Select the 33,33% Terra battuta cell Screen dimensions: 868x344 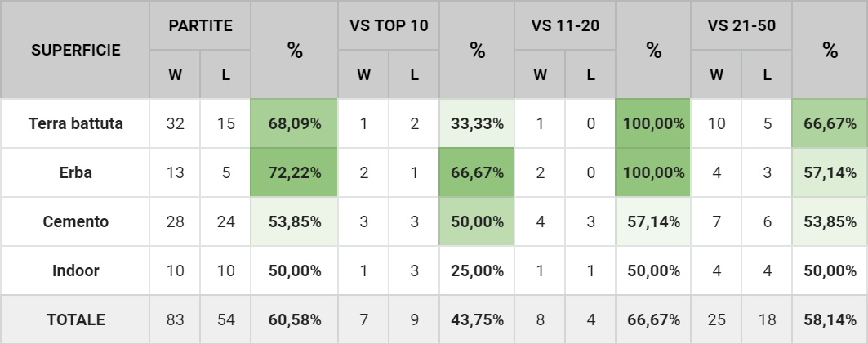point(477,124)
